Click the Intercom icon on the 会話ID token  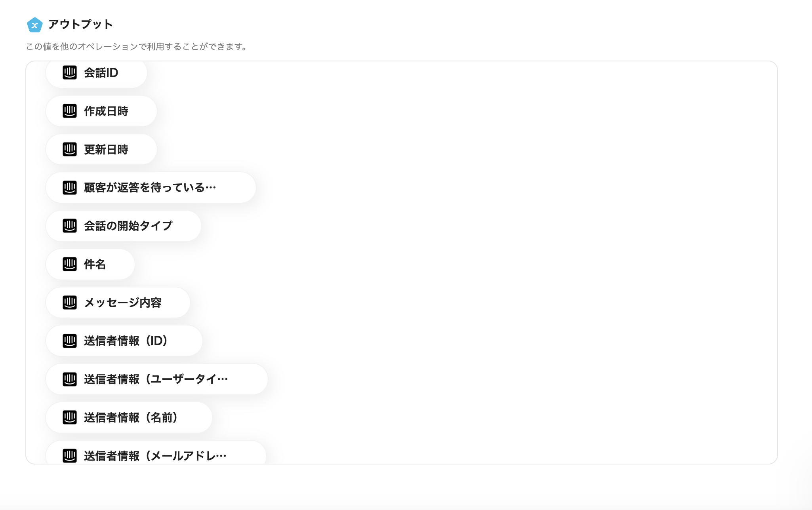click(x=70, y=73)
